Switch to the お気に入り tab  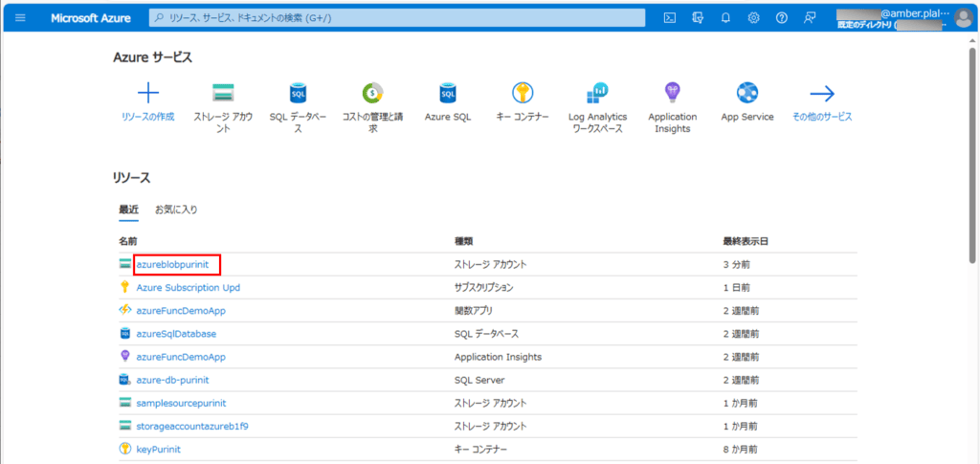point(176,210)
